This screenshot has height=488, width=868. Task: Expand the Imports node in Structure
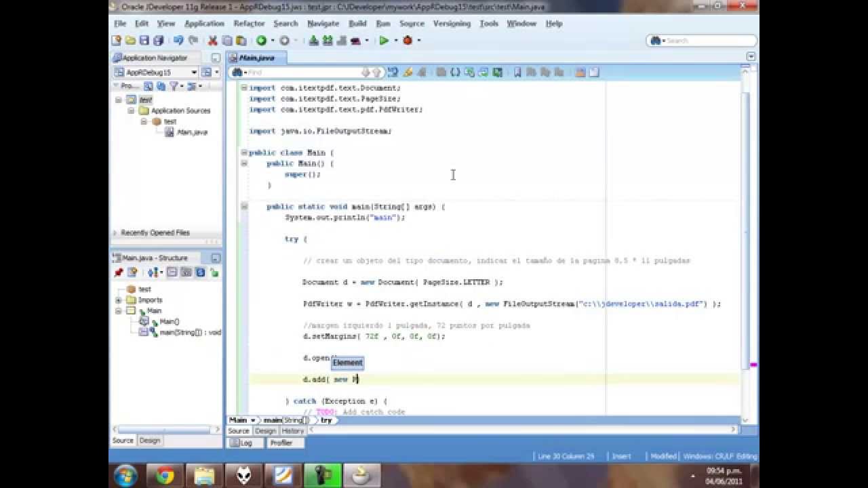[119, 300]
